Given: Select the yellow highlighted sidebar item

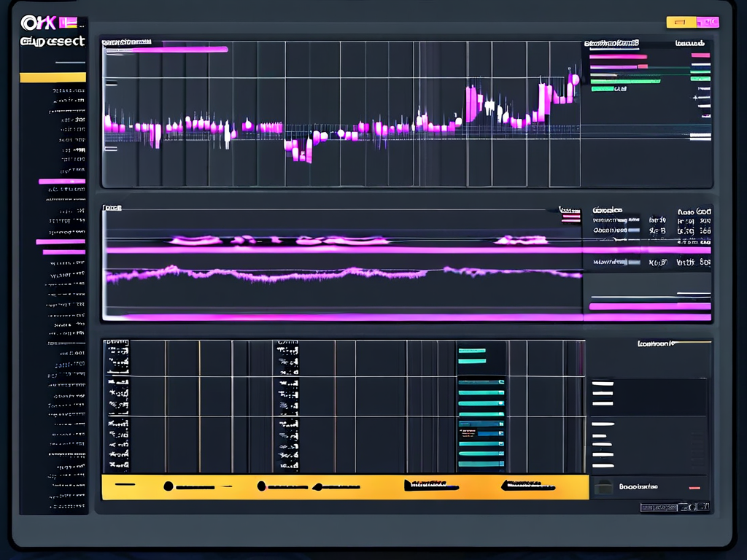Looking at the screenshot, I should click(x=53, y=77).
